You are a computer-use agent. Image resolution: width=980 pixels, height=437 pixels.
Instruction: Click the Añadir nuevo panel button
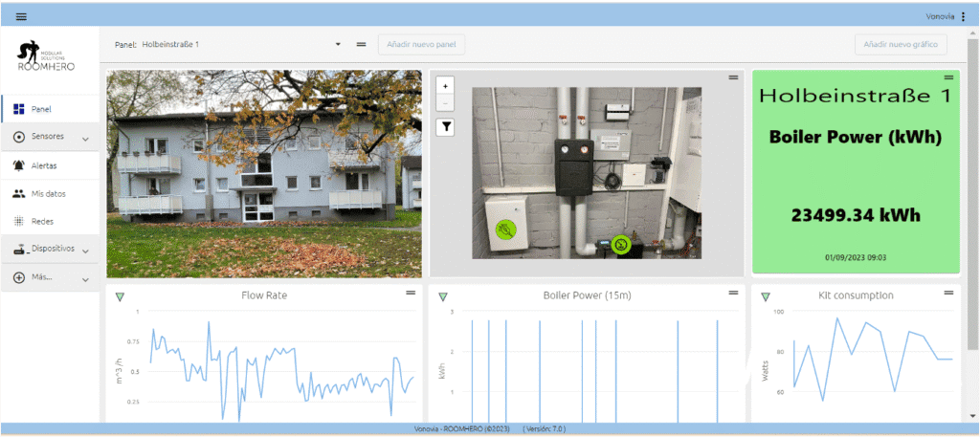click(422, 44)
